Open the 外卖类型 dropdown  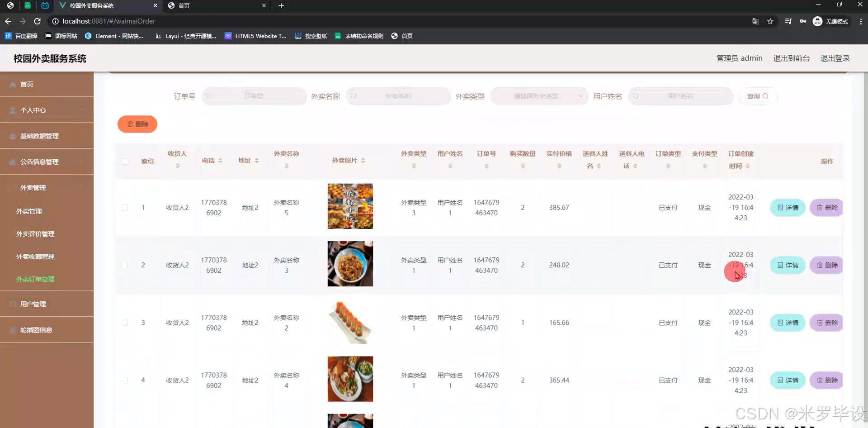pyautogui.click(x=539, y=95)
